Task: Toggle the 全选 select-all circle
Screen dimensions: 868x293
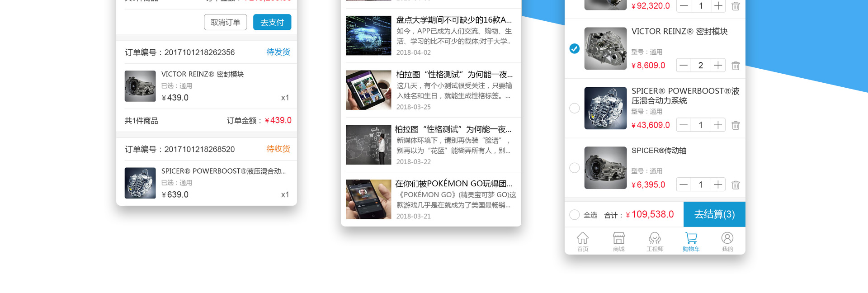Action: pyautogui.click(x=574, y=215)
